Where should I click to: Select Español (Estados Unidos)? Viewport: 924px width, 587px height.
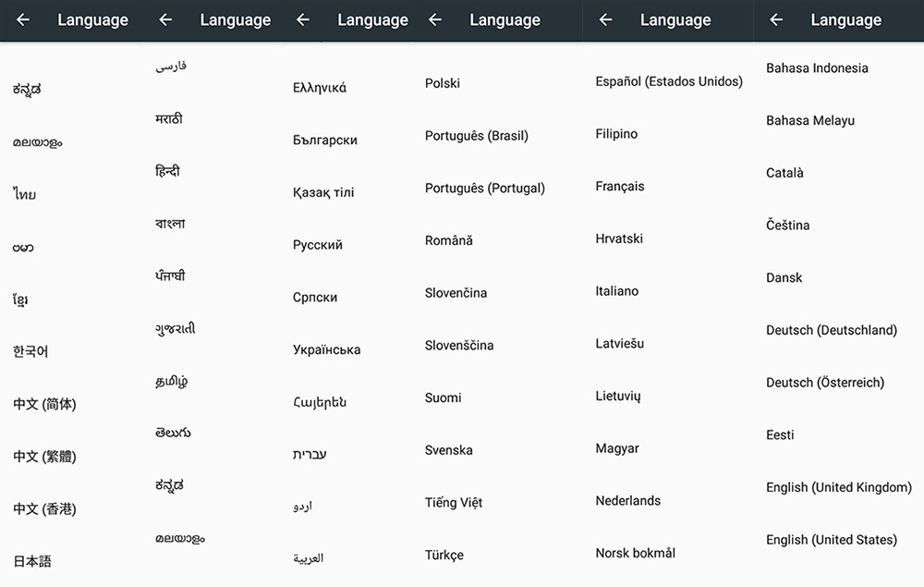point(669,81)
